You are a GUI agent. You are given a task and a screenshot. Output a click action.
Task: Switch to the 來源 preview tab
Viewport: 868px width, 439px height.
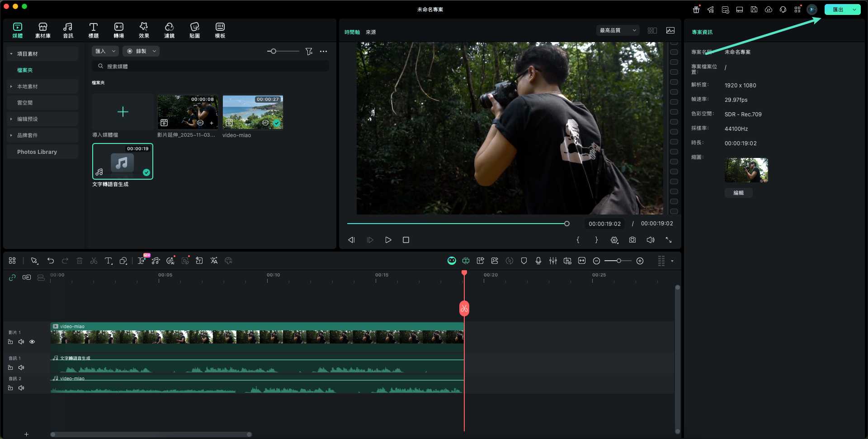[371, 32]
